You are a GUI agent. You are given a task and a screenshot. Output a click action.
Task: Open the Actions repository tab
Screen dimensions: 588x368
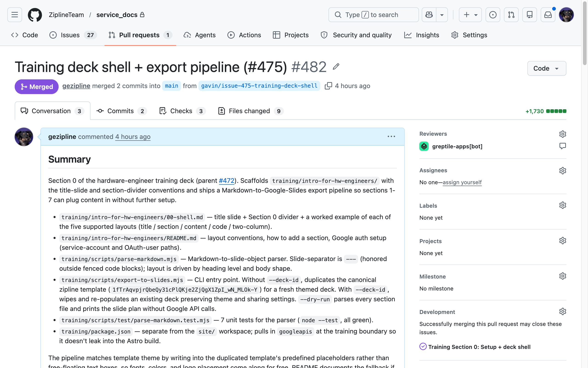244,35
